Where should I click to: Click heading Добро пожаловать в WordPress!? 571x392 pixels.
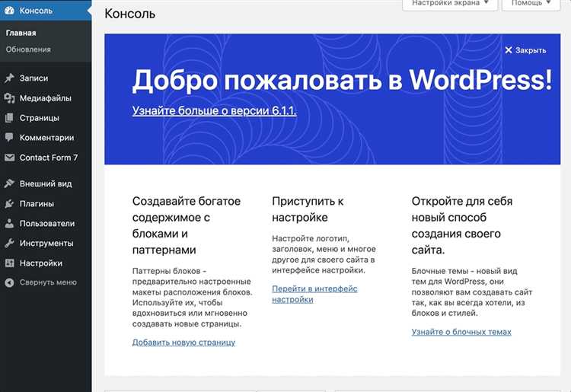[342, 80]
